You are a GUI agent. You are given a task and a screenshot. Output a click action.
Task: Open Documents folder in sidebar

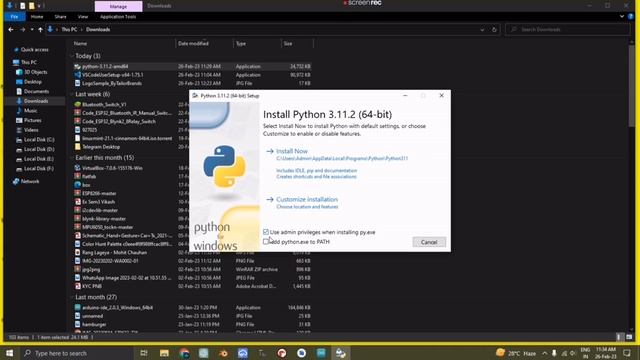(36, 91)
